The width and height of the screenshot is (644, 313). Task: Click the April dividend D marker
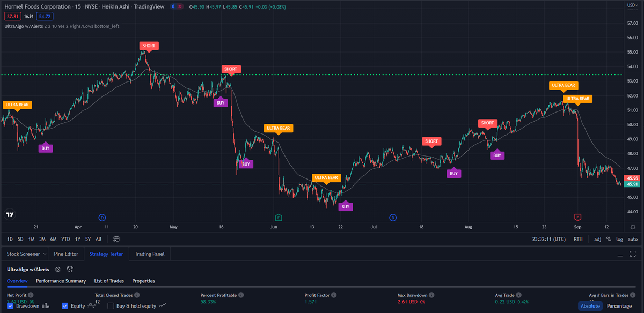103,218
